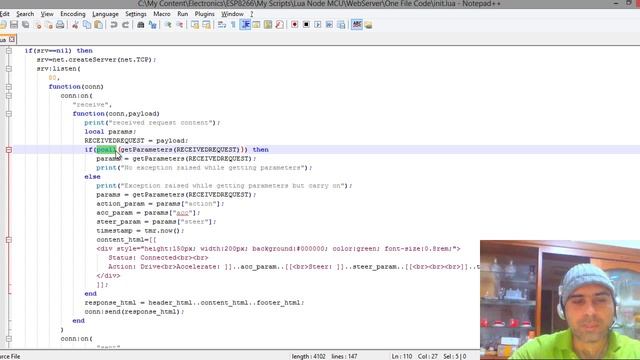The height and width of the screenshot is (360, 640).
Task: Open the Replace toolbar icon
Action: 153,25
